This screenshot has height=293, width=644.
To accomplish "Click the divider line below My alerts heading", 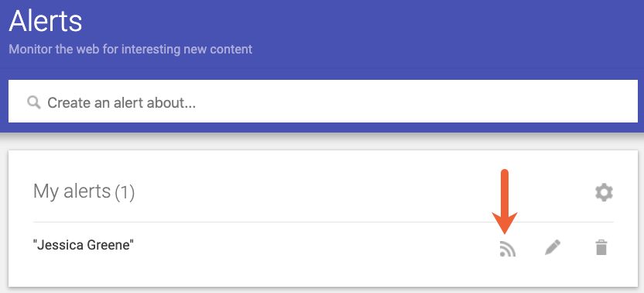I will coord(324,222).
